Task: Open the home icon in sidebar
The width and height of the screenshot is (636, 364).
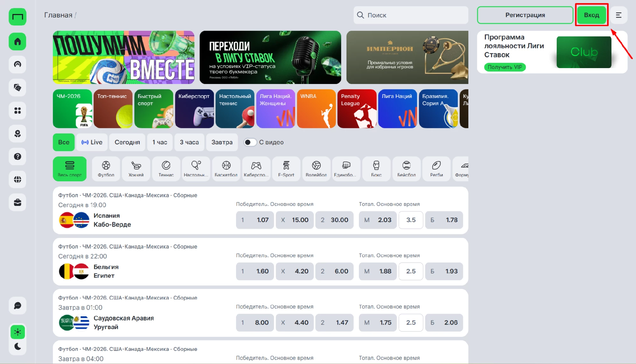Action: tap(17, 42)
